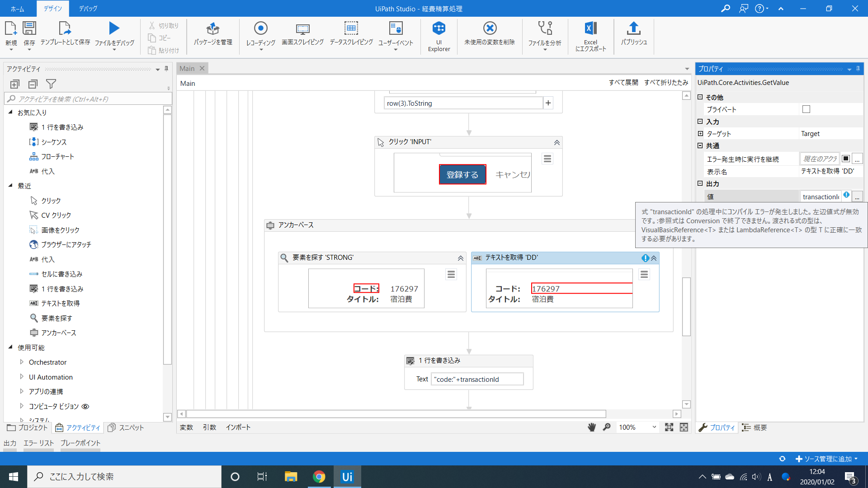Run ファイルをデバッグ play icon
This screenshot has height=488, width=868.
coord(114,28)
